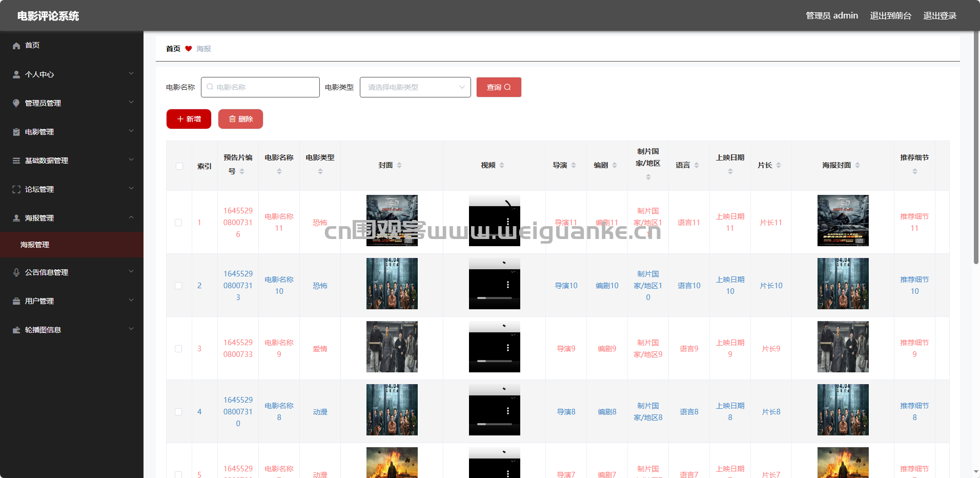Image resolution: width=980 pixels, height=478 pixels.
Task: Open the 首页 sidebar menu item
Action: pos(72,46)
